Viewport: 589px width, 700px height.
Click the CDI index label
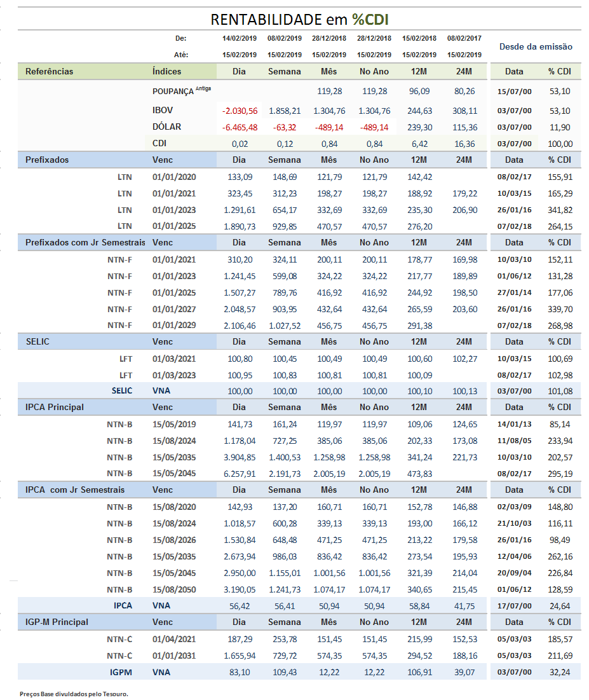(159, 143)
